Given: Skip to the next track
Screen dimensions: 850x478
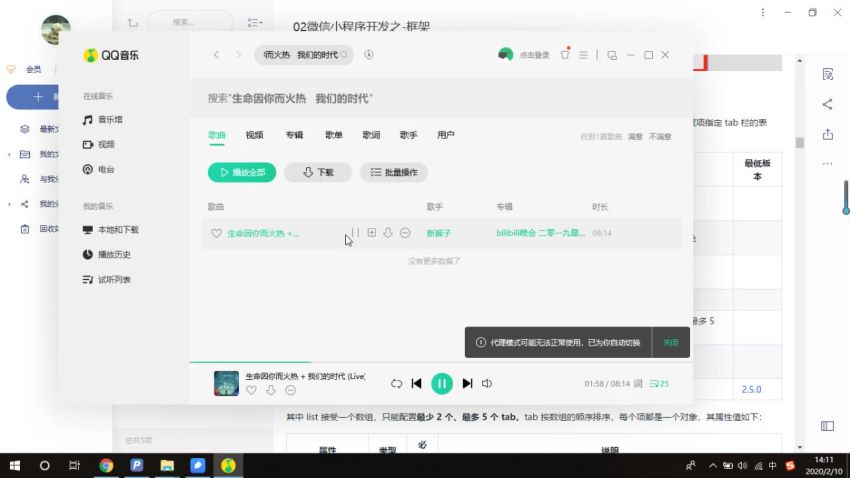Looking at the screenshot, I should point(467,384).
